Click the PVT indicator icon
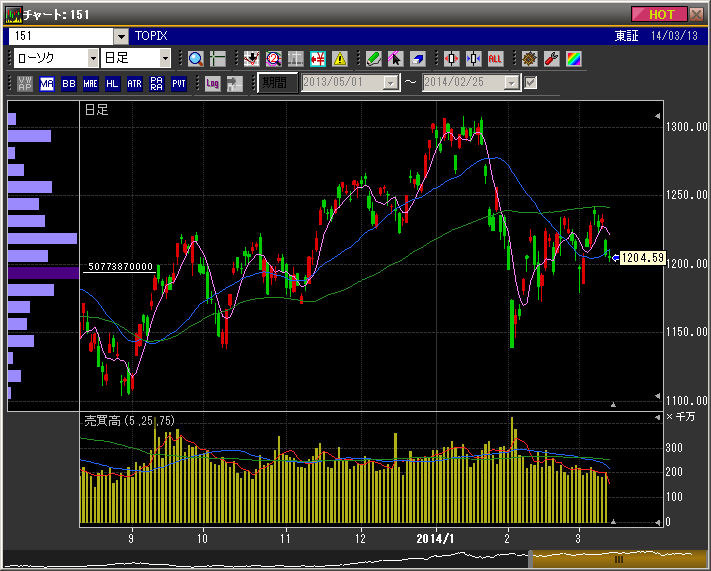The height and width of the screenshot is (571, 711). coord(178,83)
